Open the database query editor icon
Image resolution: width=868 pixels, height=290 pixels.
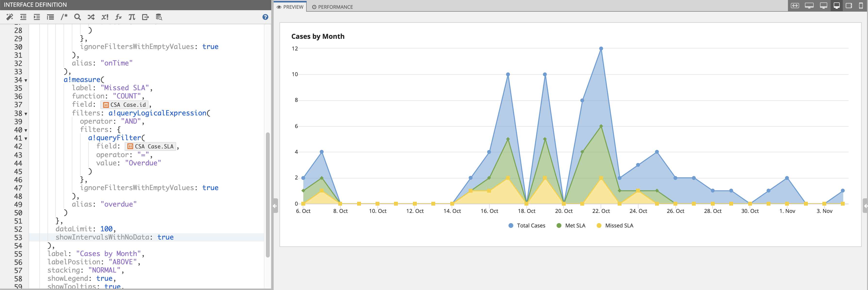click(x=159, y=17)
